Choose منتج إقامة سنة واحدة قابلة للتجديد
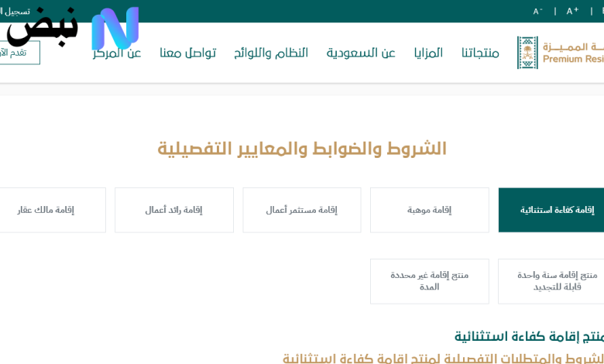Screen dimensions: 604x364 pos(551,281)
